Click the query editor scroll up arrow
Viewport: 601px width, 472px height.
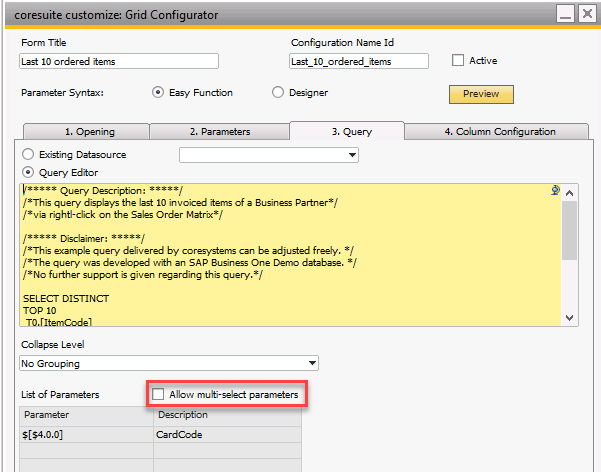pyautogui.click(x=570, y=193)
